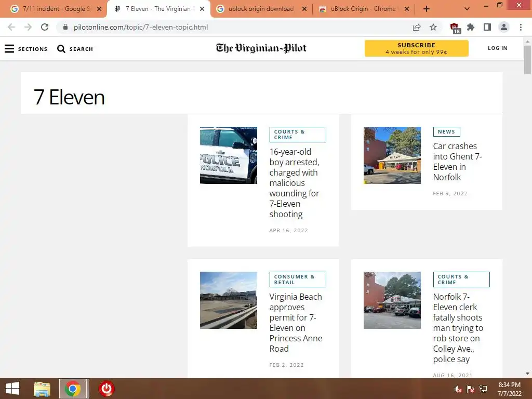Bookmark this page with the star

(433, 27)
